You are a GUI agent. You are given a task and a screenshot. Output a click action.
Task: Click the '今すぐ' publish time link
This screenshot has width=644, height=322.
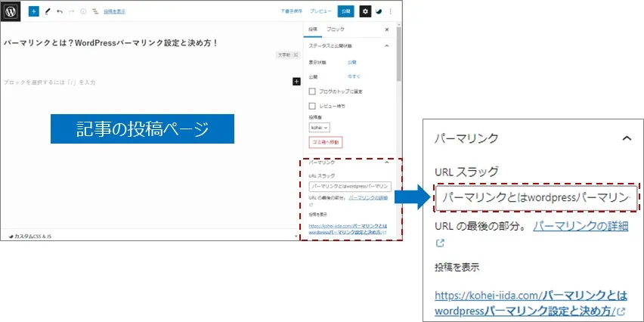[354, 76]
